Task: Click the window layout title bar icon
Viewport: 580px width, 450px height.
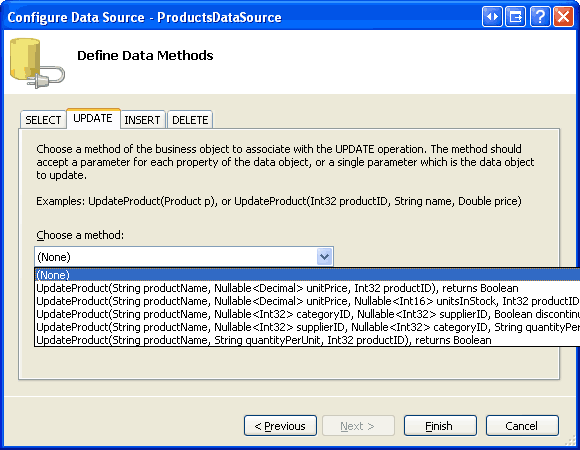Action: point(515,17)
